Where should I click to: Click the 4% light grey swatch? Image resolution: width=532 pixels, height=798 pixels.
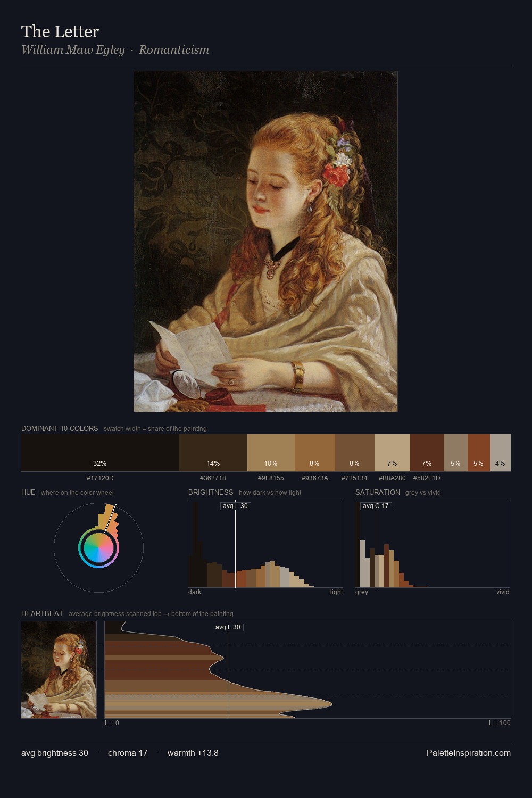coord(500,453)
